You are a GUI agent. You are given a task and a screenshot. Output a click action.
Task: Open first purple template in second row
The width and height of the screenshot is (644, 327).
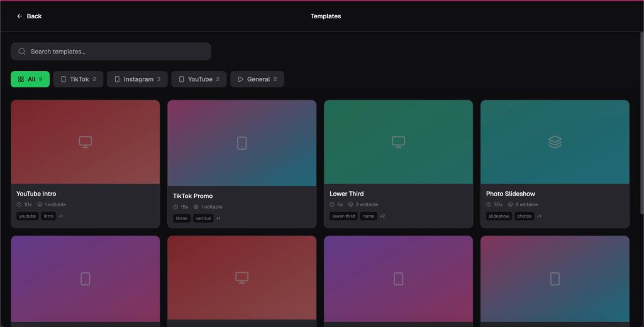(x=86, y=279)
